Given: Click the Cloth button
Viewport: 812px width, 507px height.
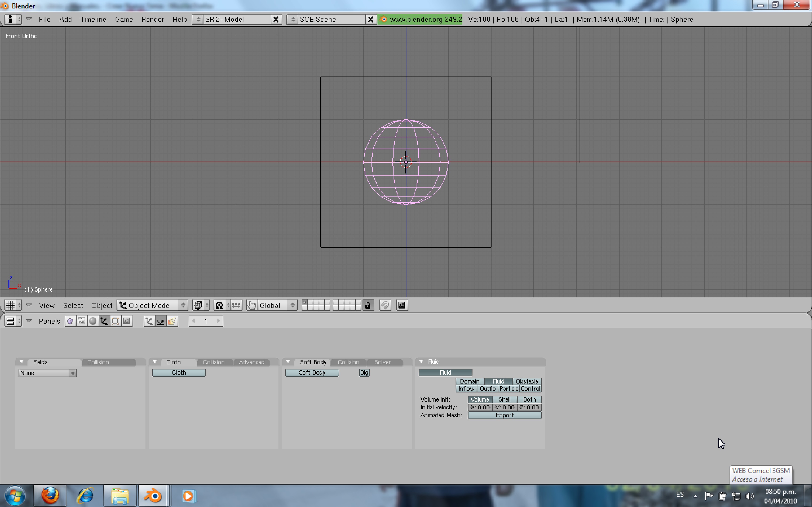Looking at the screenshot, I should [x=179, y=372].
